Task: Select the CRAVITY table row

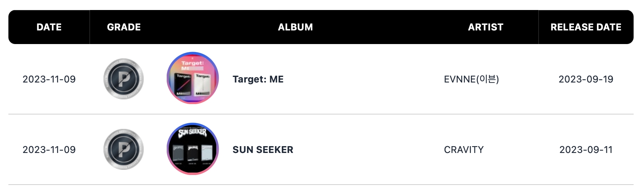Action: coord(321,149)
